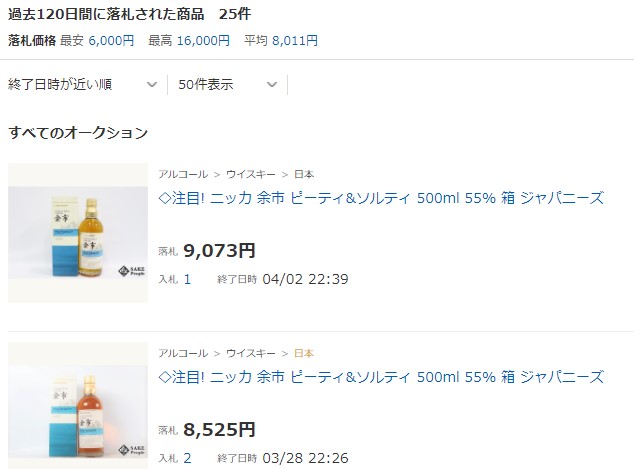This screenshot has width=634, height=469.
Task: Click the 9,073円 winning price text
Action: click(219, 251)
